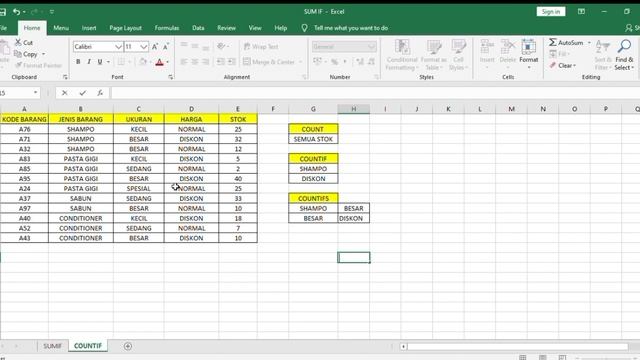Click Normal view icon in status bar

522,358
